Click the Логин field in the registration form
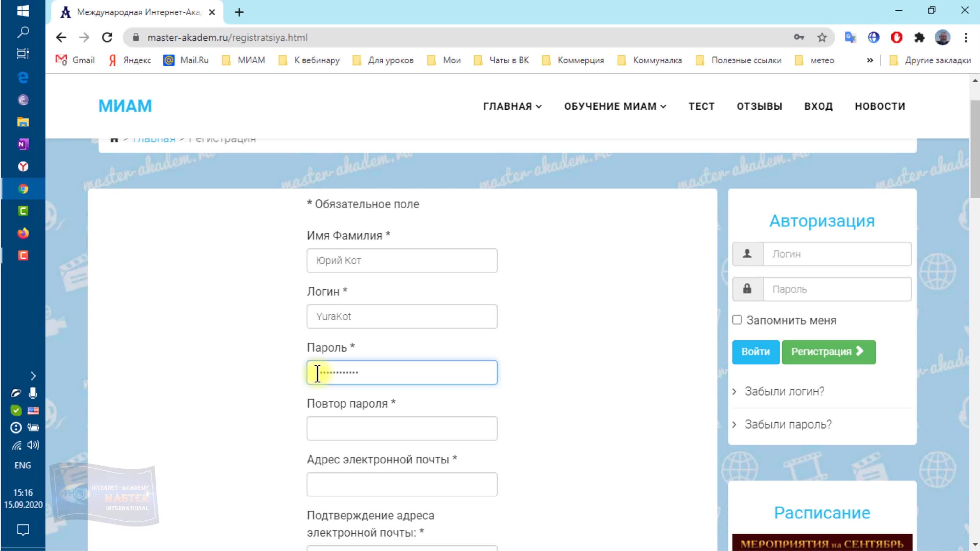980x551 pixels. point(402,316)
